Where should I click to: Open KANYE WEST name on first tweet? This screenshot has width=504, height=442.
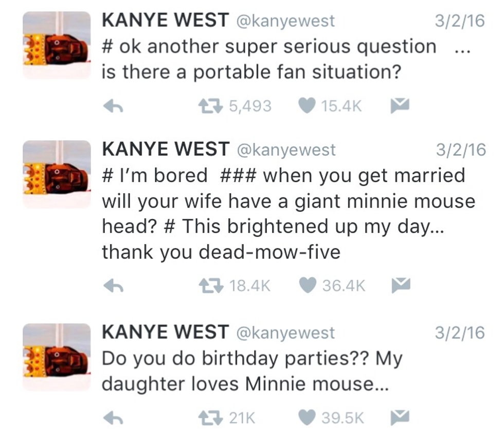pyautogui.click(x=165, y=21)
